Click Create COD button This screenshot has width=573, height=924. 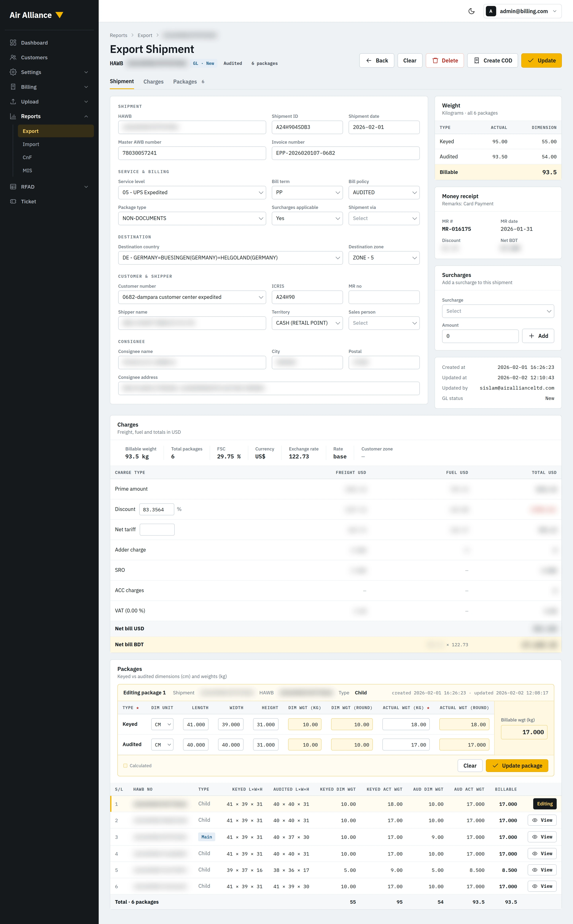tap(492, 61)
